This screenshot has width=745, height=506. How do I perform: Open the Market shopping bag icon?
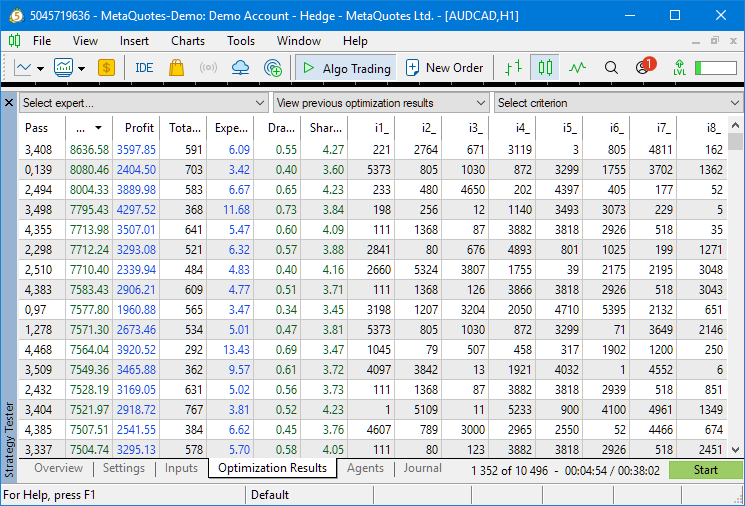point(177,68)
